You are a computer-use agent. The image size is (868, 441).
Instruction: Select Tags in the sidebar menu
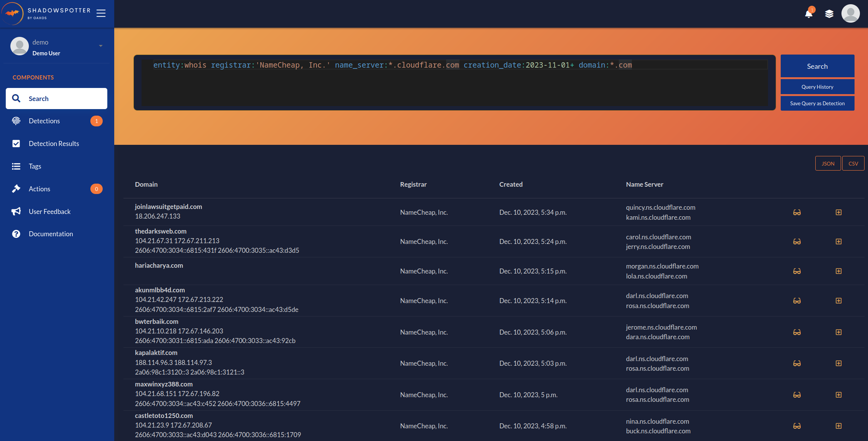coord(35,166)
